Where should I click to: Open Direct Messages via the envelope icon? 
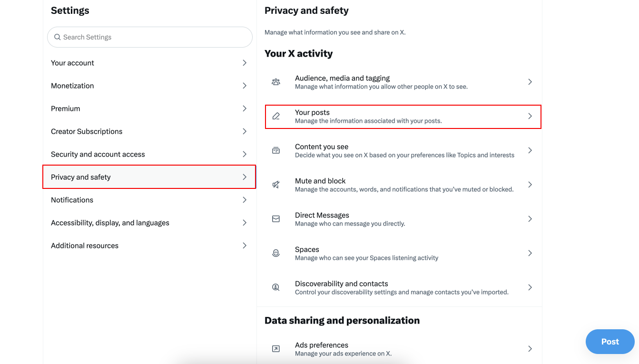click(x=276, y=218)
